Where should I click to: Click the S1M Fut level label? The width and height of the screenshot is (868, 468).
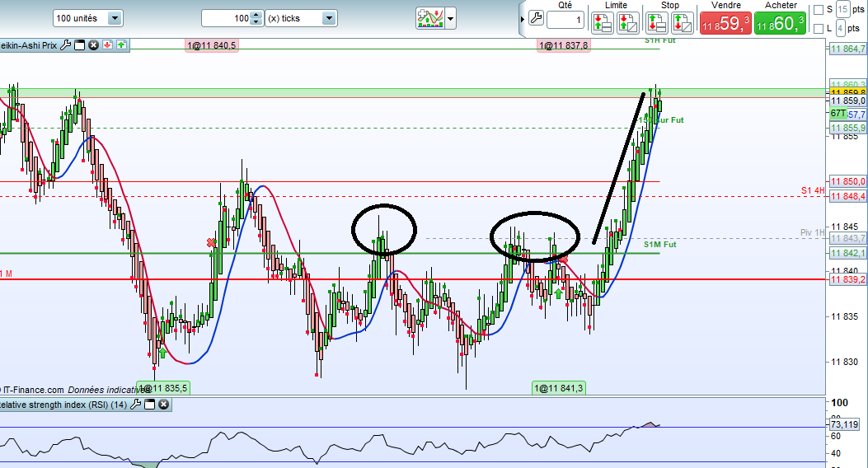[659, 244]
